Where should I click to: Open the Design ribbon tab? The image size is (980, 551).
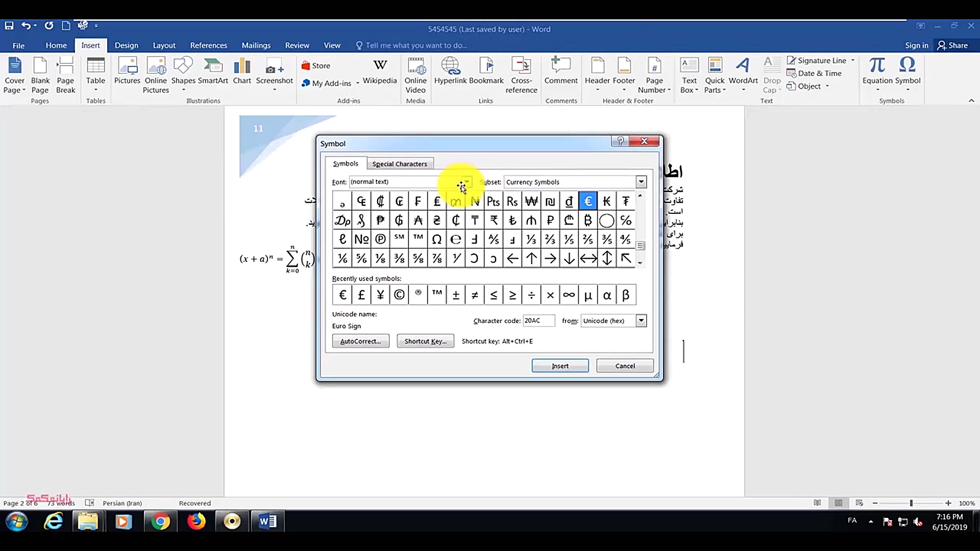tap(126, 45)
